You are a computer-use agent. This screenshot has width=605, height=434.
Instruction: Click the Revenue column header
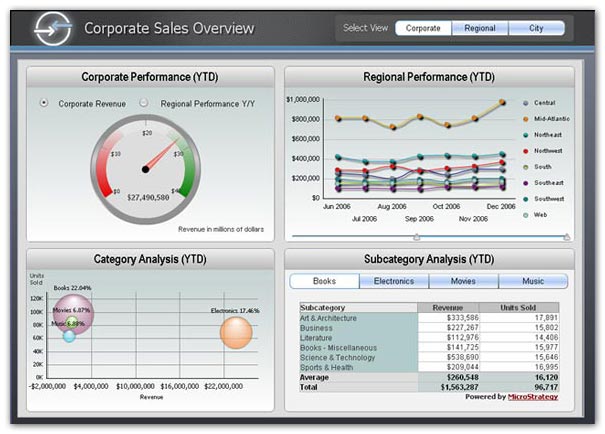(447, 307)
